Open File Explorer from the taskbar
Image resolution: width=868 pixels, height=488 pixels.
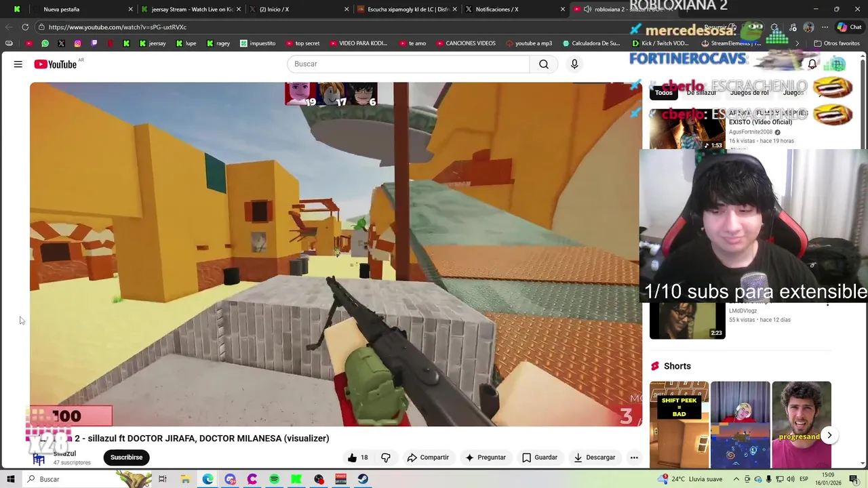tap(185, 479)
